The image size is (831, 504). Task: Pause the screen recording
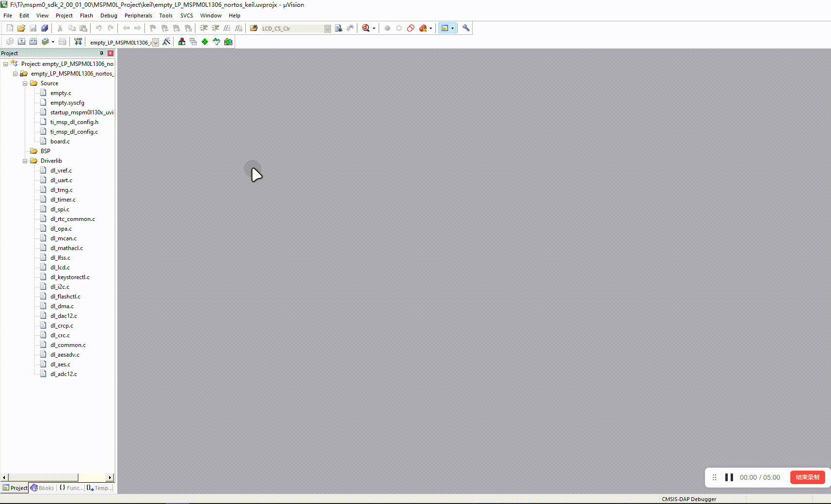tap(729, 477)
